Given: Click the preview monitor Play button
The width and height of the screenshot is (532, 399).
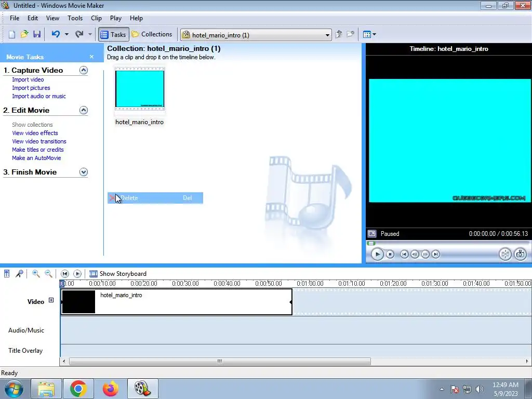Looking at the screenshot, I should (x=377, y=254).
